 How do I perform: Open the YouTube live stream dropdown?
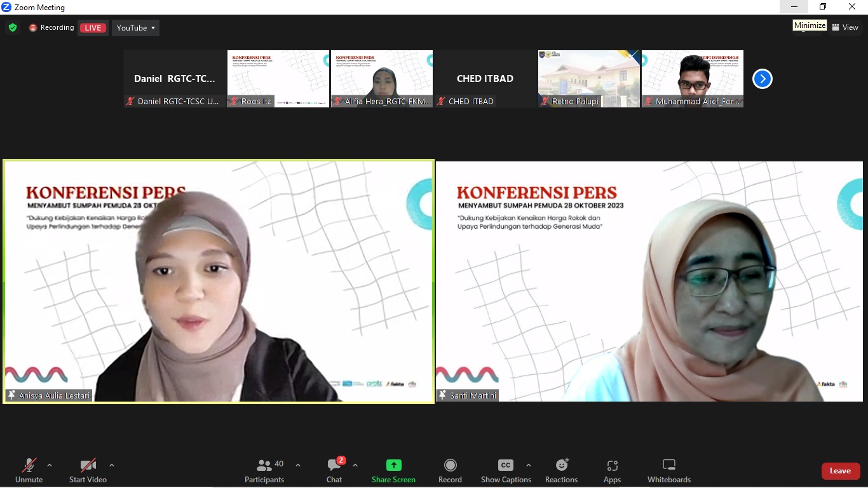click(x=135, y=28)
